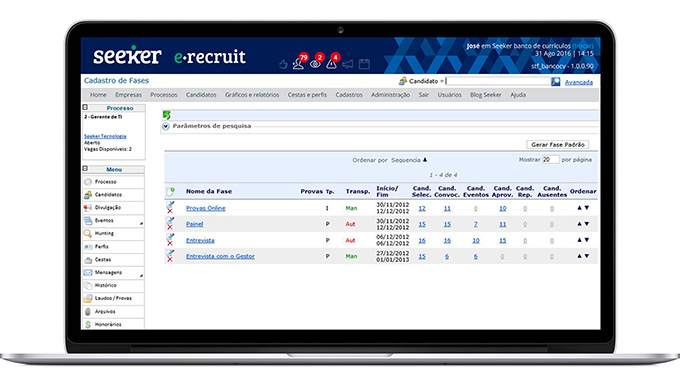Collapse the Menu side panel

click(85, 168)
